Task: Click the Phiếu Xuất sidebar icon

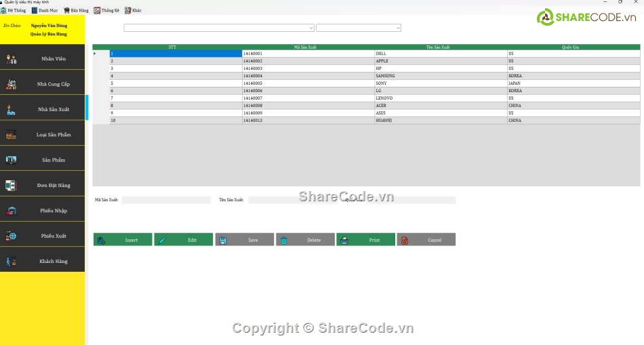Action: [x=12, y=236]
